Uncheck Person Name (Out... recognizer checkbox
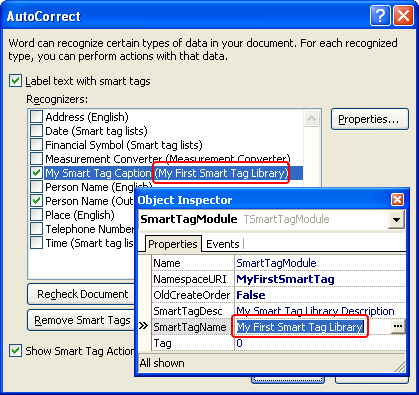This screenshot has height=395, width=419. (36, 201)
